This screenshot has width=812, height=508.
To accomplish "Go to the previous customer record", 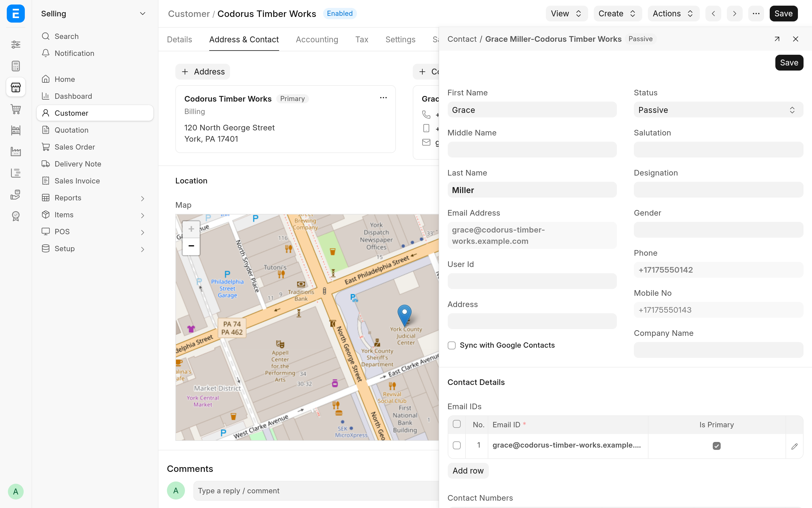I will coord(713,14).
